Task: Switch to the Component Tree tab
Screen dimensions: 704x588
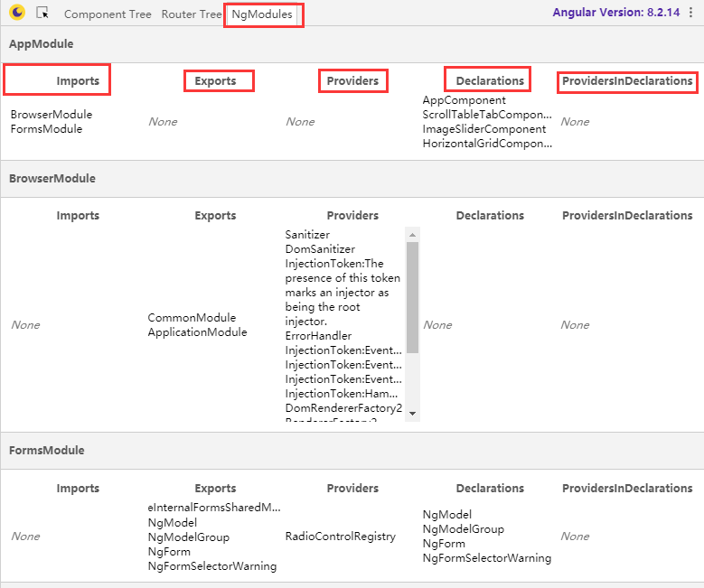Action: click(x=108, y=14)
